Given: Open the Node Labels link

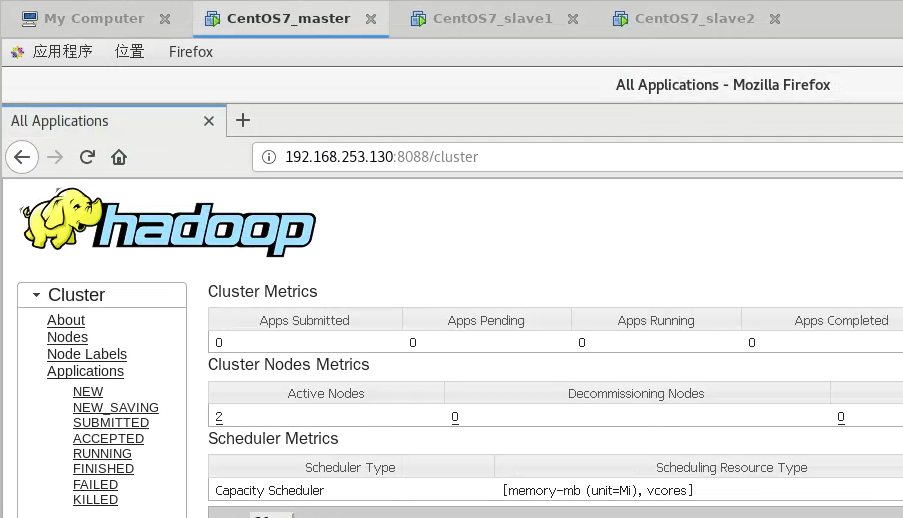Looking at the screenshot, I should point(87,354).
